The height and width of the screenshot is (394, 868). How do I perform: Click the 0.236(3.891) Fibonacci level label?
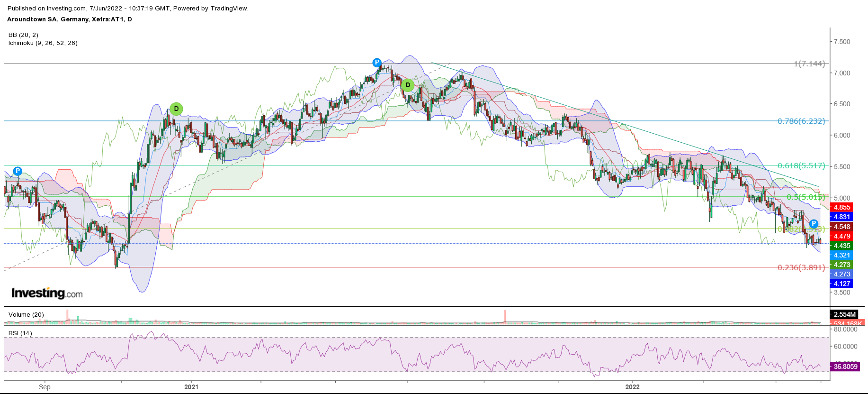coord(801,268)
